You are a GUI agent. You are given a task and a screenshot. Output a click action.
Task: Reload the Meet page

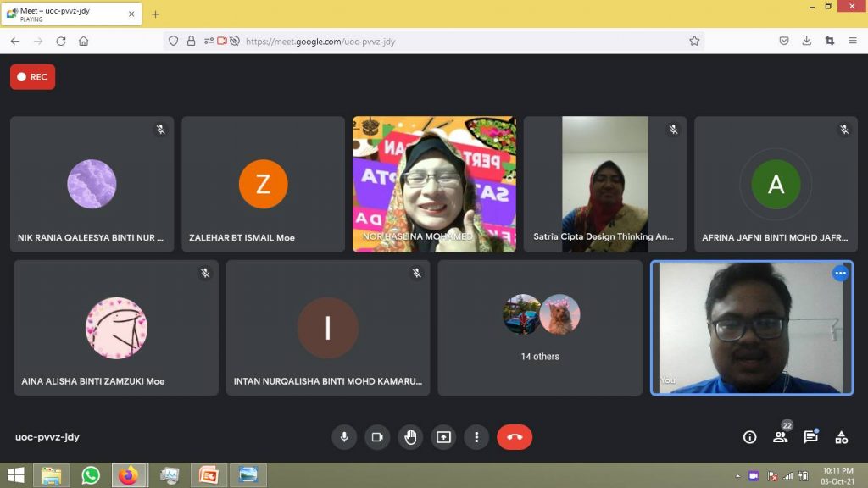[x=61, y=41]
